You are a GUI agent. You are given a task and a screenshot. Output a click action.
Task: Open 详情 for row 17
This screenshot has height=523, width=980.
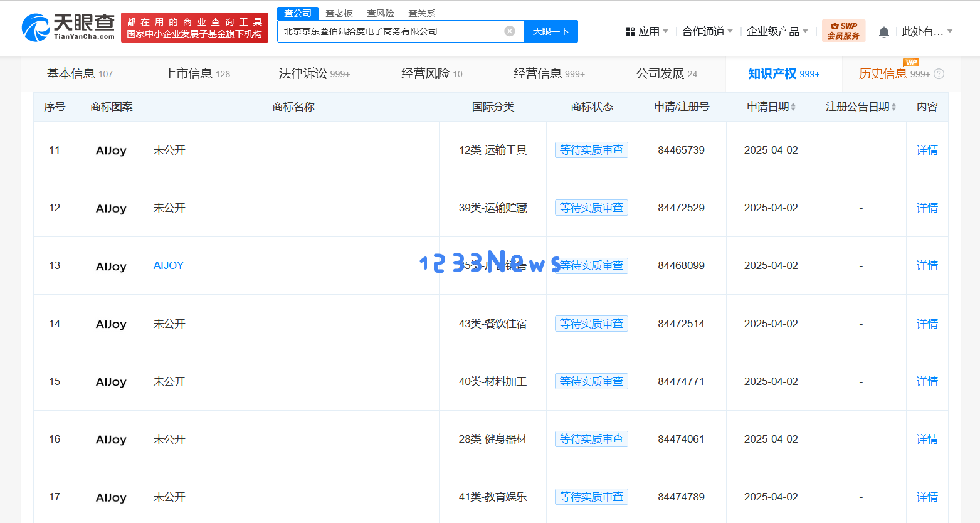pos(927,497)
